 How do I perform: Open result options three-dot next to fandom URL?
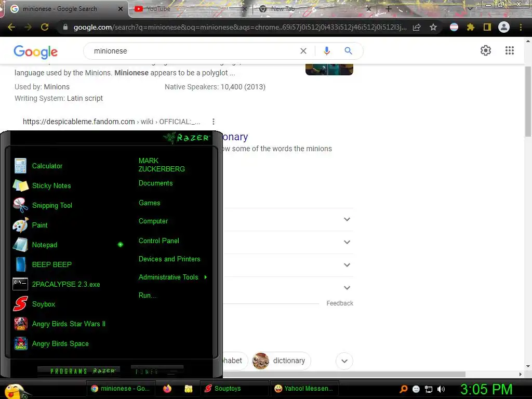click(x=213, y=122)
